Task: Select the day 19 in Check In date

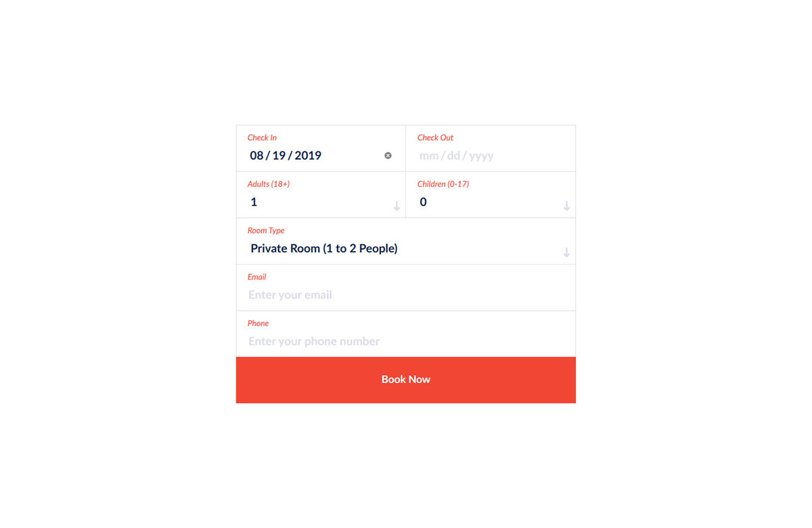Action: tap(279, 156)
